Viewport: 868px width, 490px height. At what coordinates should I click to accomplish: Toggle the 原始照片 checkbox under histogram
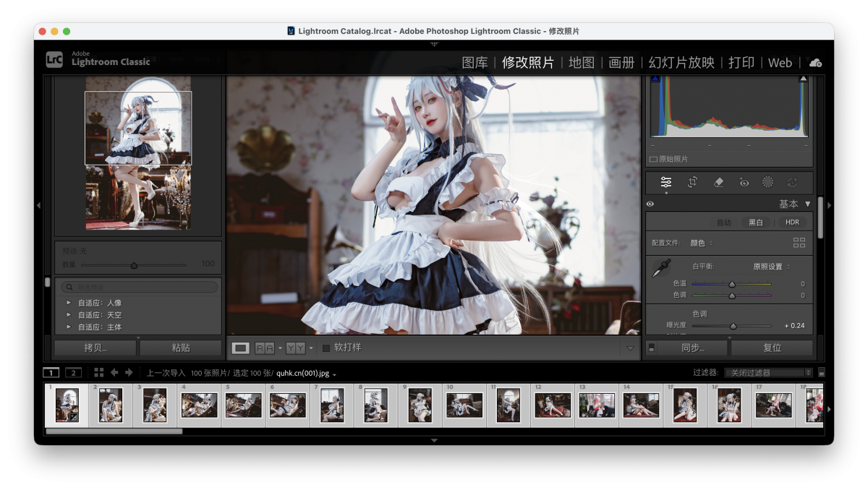pyautogui.click(x=653, y=159)
